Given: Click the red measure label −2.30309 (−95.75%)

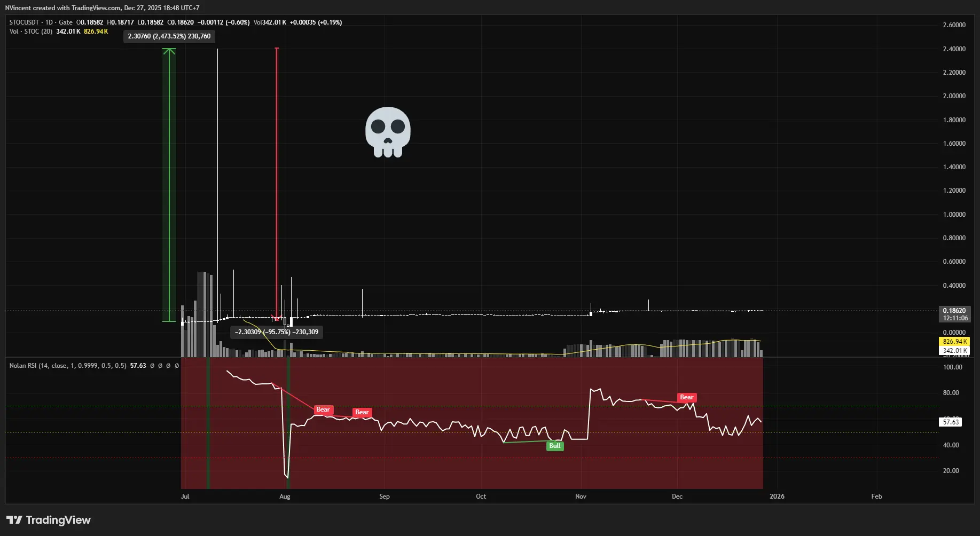Looking at the screenshot, I should 277,332.
